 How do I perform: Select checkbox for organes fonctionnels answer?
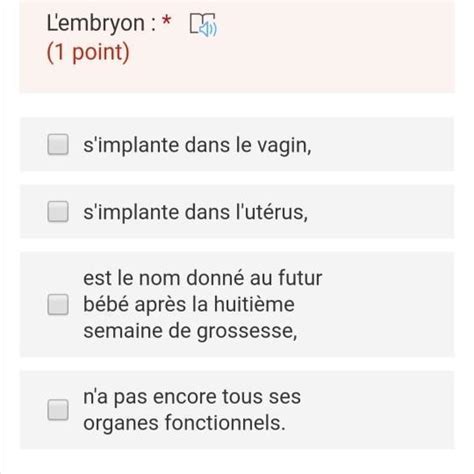58,410
